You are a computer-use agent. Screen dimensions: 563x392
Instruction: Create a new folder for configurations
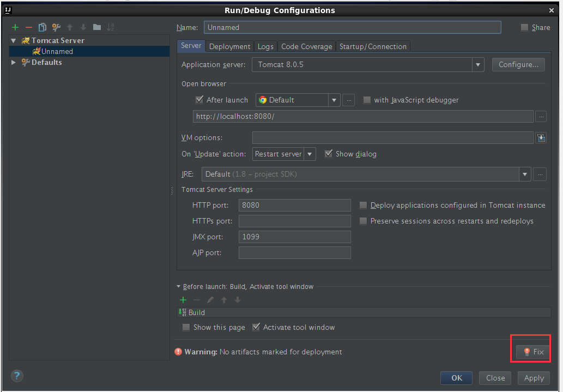[97, 27]
